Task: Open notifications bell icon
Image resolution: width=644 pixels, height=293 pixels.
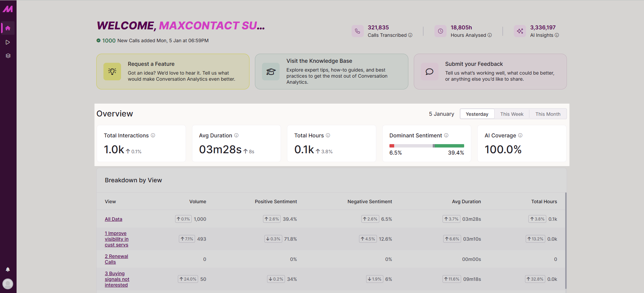Action: 8,269
